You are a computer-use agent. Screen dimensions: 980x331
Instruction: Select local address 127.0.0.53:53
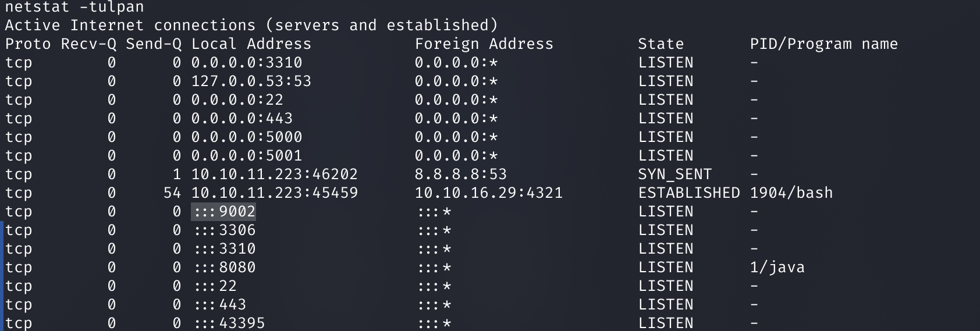(251, 81)
